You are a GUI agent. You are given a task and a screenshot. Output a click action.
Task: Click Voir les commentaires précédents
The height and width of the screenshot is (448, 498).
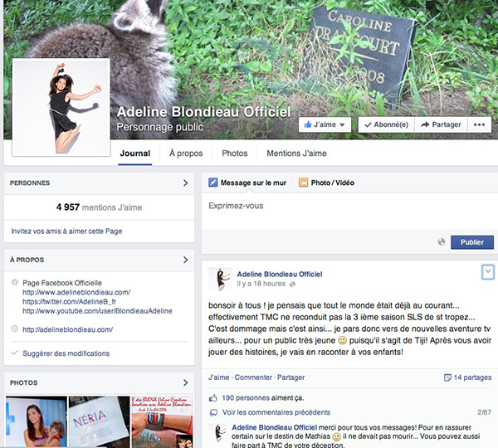click(x=276, y=412)
